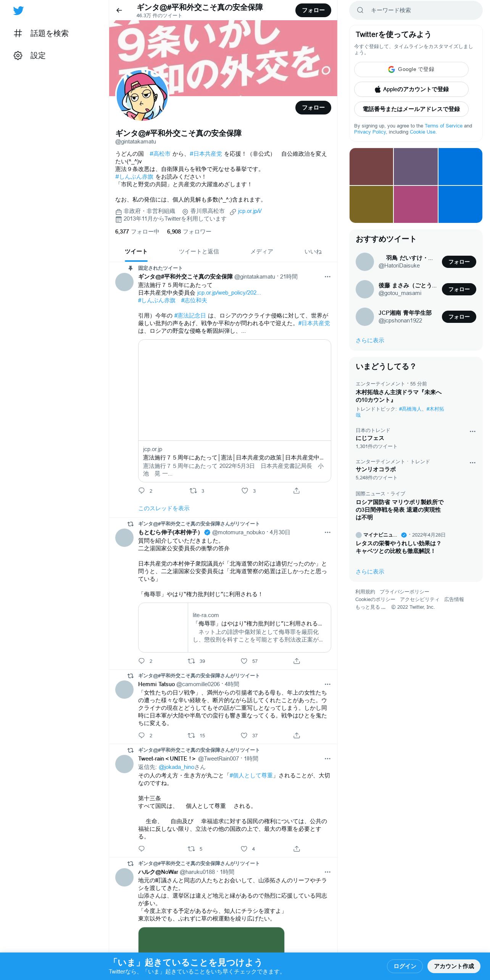This screenshot has height=980, width=490.
Task: Click このスレッドを表示 link
Action: point(164,508)
